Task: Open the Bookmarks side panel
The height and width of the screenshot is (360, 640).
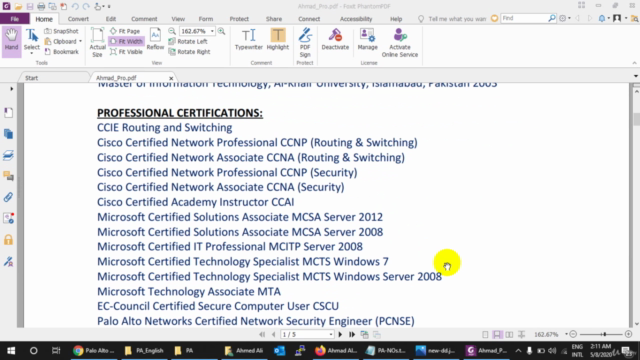Action: [x=8, y=113]
